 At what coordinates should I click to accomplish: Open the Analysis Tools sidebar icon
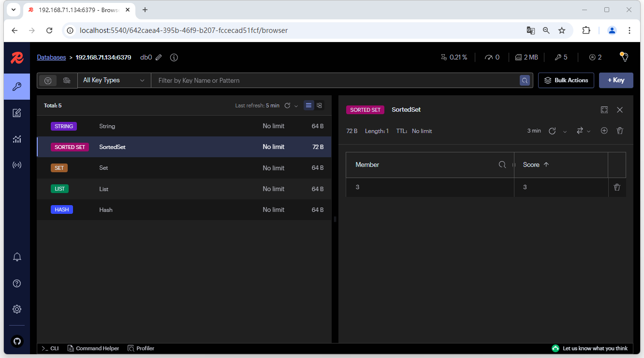click(x=17, y=139)
